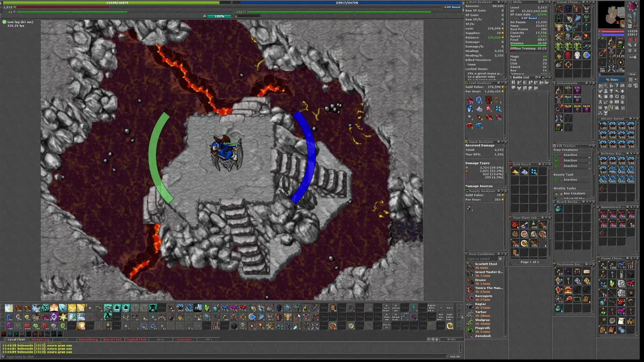Click the minimap compass rose

coord(633,6)
